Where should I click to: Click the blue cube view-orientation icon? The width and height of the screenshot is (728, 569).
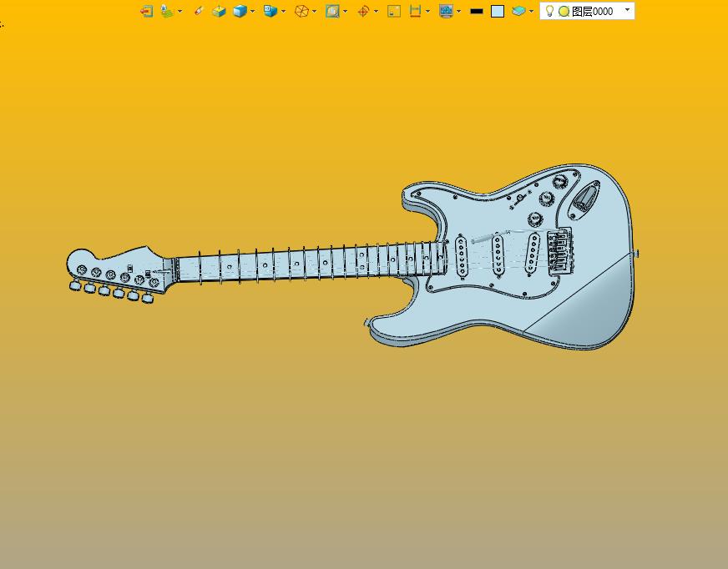270,11
